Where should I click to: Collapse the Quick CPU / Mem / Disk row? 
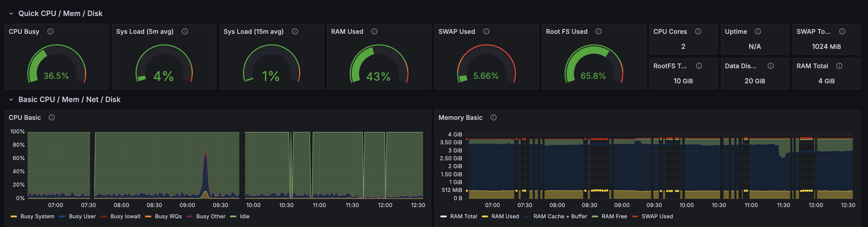(11, 14)
